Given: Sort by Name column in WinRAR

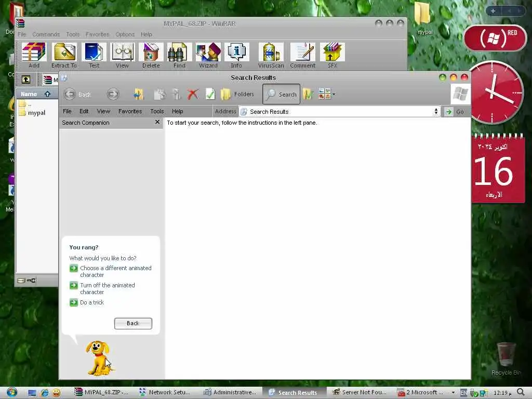Looking at the screenshot, I should tap(36, 94).
